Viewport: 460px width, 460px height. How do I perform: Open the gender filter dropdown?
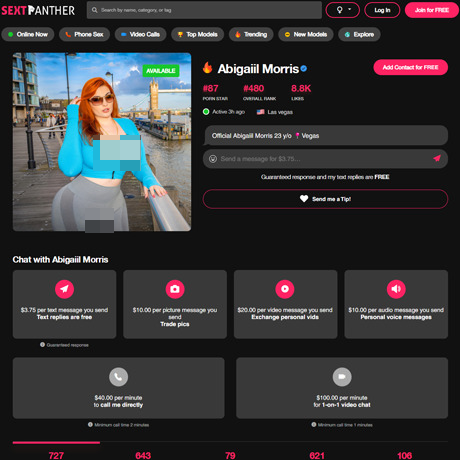coord(343,10)
